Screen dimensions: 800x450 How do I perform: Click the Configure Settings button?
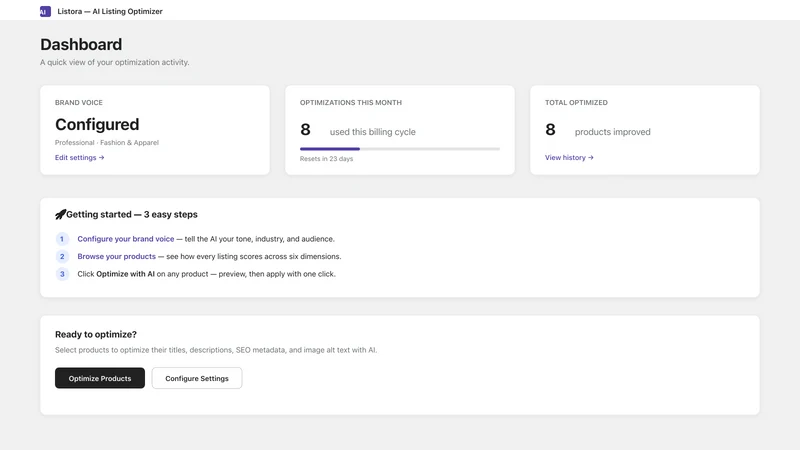pos(197,378)
